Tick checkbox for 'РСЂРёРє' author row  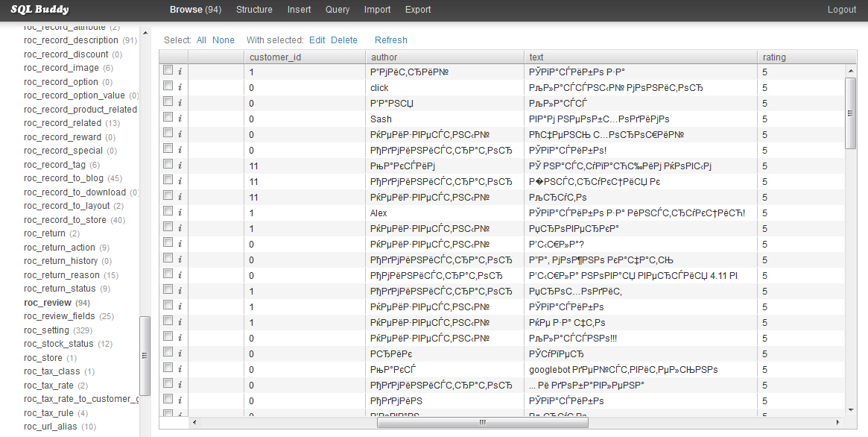click(x=168, y=352)
